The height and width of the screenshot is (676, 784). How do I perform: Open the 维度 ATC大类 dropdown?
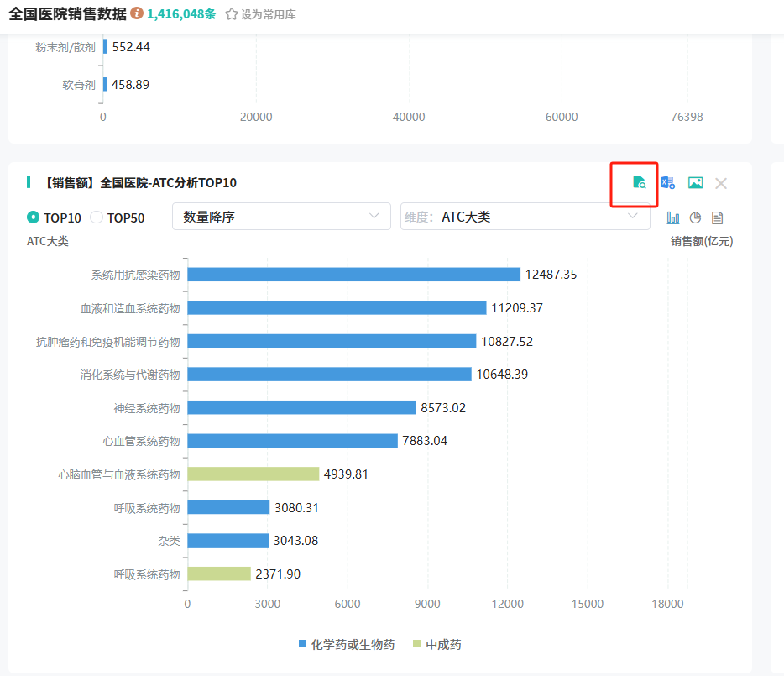(x=525, y=217)
